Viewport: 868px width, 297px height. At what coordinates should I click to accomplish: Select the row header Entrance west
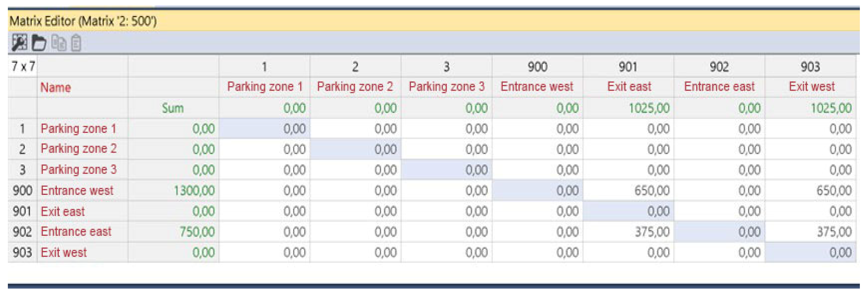77,191
